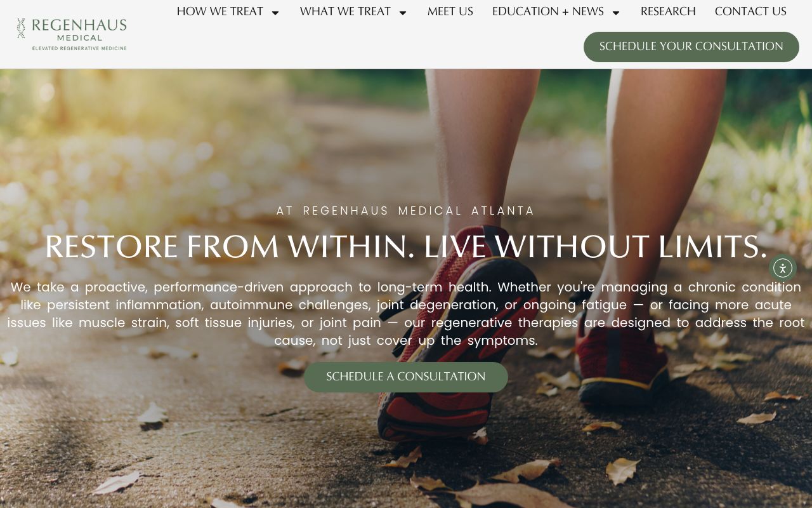Click the DNA helix icon in logo

pyautogui.click(x=21, y=29)
